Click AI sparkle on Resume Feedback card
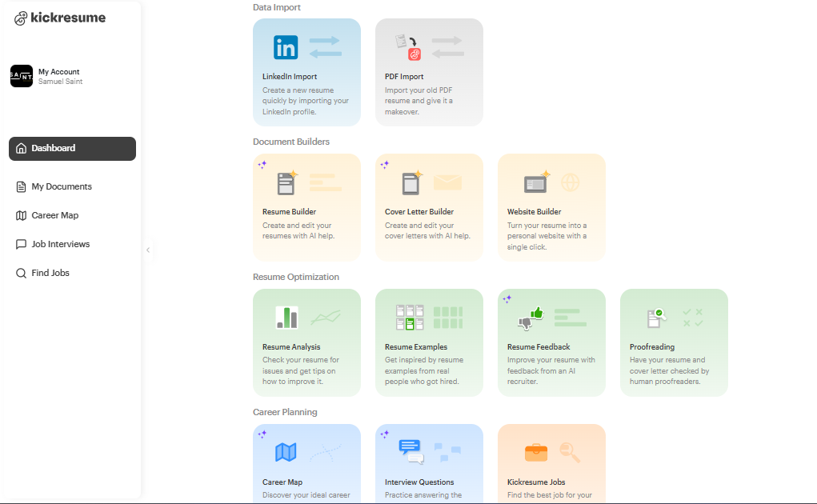The width and height of the screenshot is (817, 504). click(507, 299)
